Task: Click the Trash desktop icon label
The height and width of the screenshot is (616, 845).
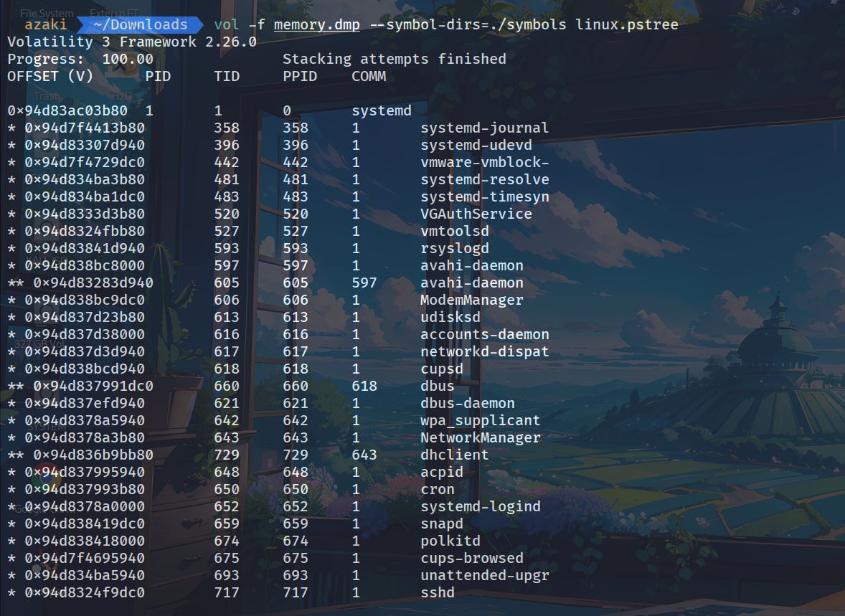Action: [x=47, y=96]
